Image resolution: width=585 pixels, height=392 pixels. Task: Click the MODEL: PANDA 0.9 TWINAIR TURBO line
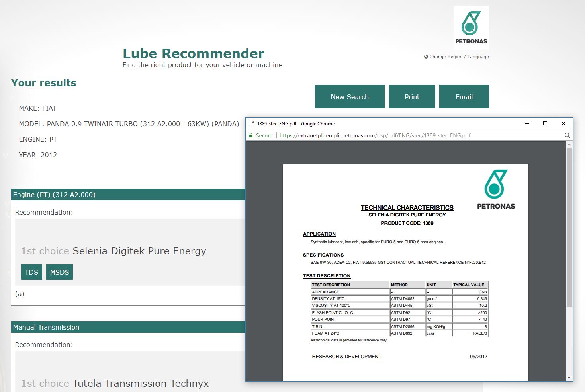[x=129, y=124]
